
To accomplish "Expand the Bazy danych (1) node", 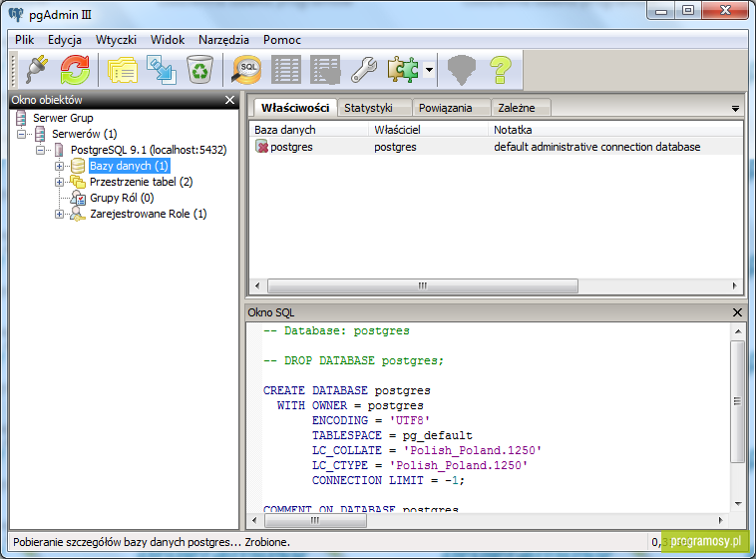I will click(59, 166).
